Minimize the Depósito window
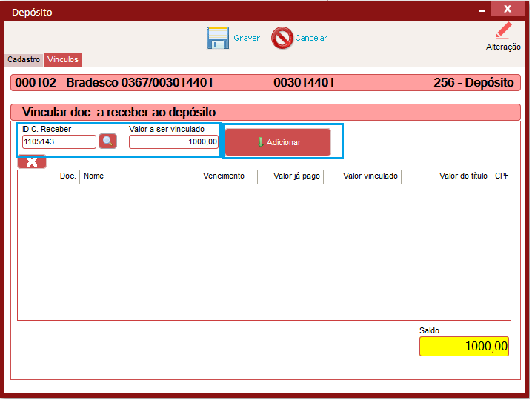The width and height of the screenshot is (532, 400). [x=482, y=11]
